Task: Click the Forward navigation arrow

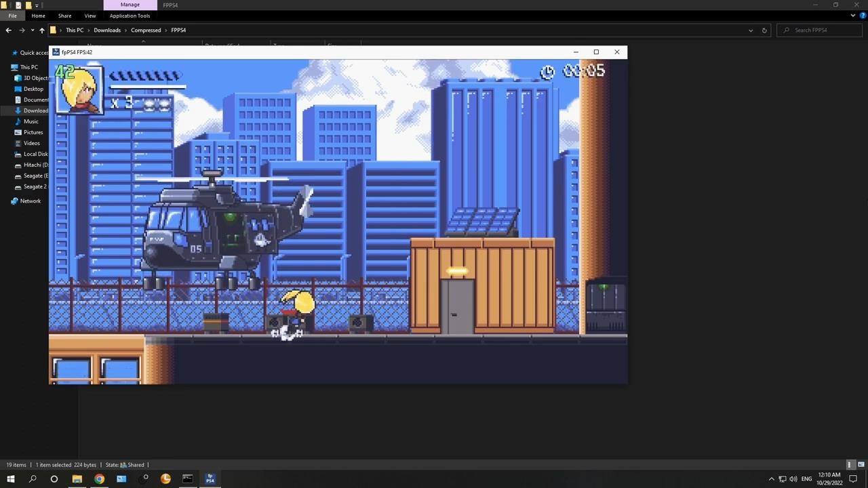Action: (x=22, y=30)
